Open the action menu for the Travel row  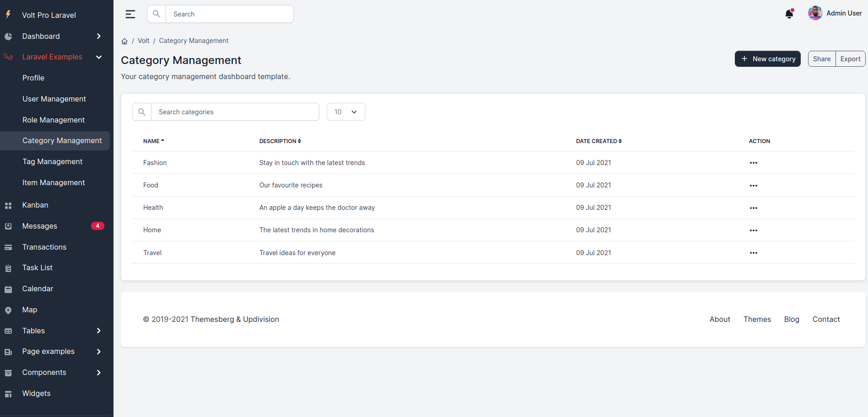click(754, 253)
